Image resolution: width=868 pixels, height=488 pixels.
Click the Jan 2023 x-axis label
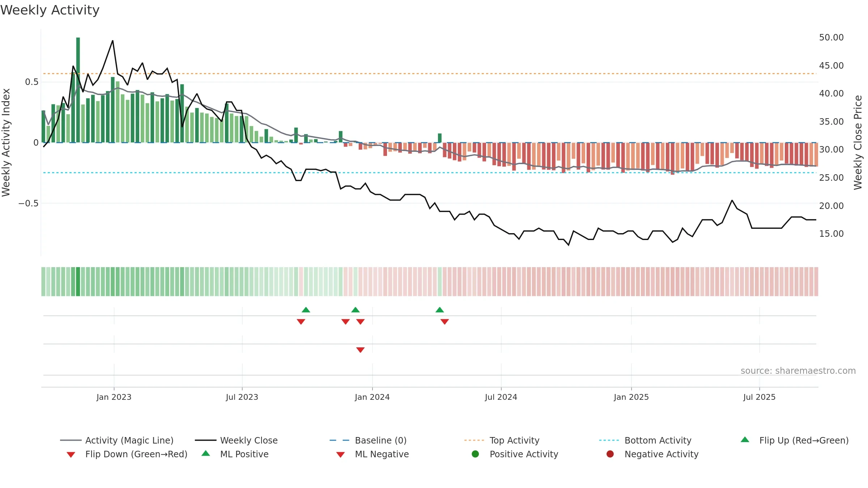pyautogui.click(x=114, y=397)
